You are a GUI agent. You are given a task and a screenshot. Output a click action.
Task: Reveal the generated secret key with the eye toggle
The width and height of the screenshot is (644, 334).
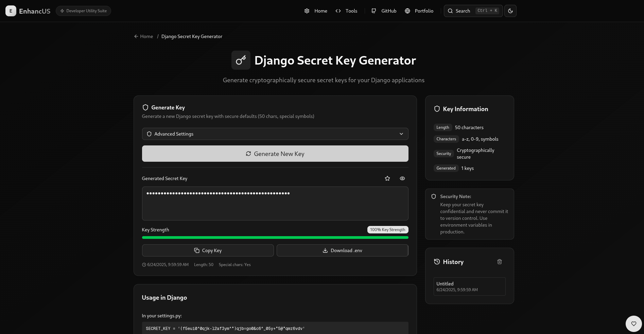pyautogui.click(x=402, y=178)
